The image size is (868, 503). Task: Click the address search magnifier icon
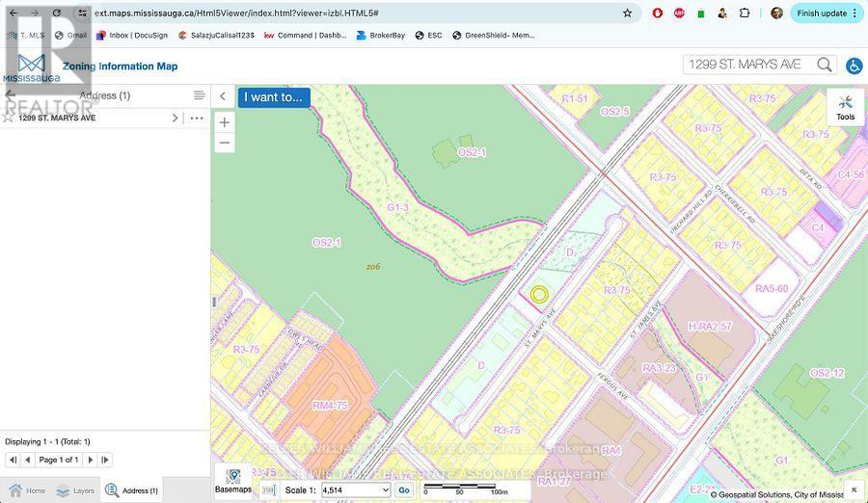point(825,65)
